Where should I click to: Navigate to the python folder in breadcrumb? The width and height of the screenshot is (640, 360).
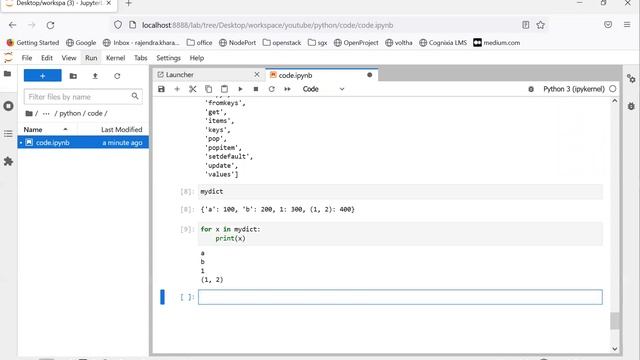pos(70,113)
